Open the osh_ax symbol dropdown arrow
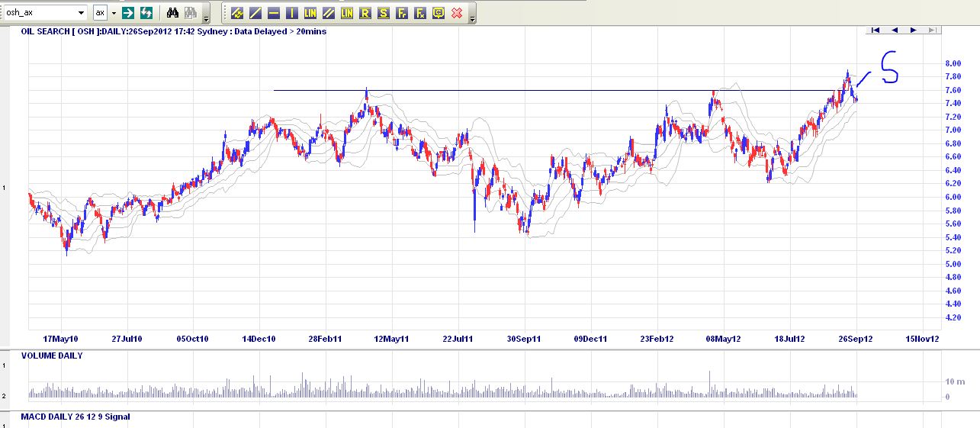 pyautogui.click(x=82, y=13)
